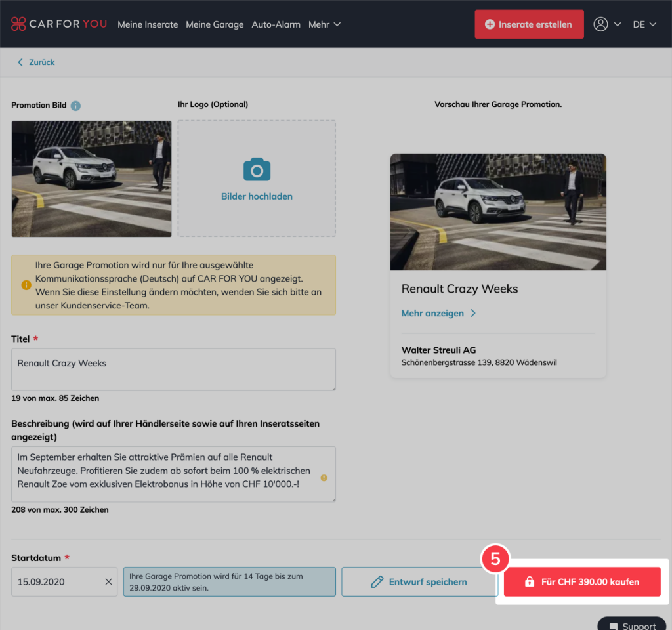
Task: Click the back arrow chevron icon
Action: [20, 62]
